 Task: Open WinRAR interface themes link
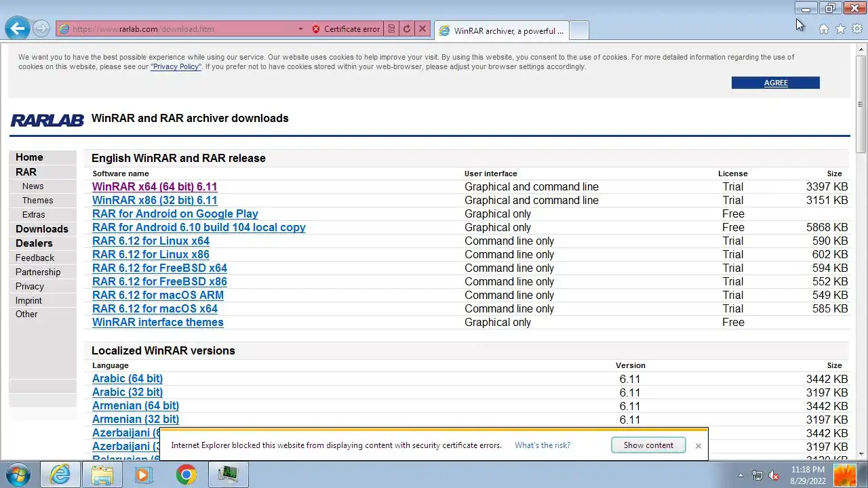pyautogui.click(x=158, y=322)
